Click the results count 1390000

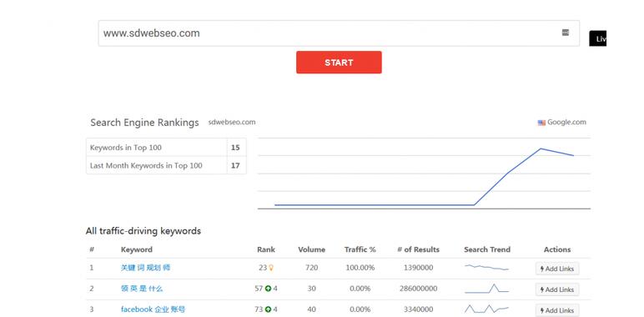[x=418, y=268]
